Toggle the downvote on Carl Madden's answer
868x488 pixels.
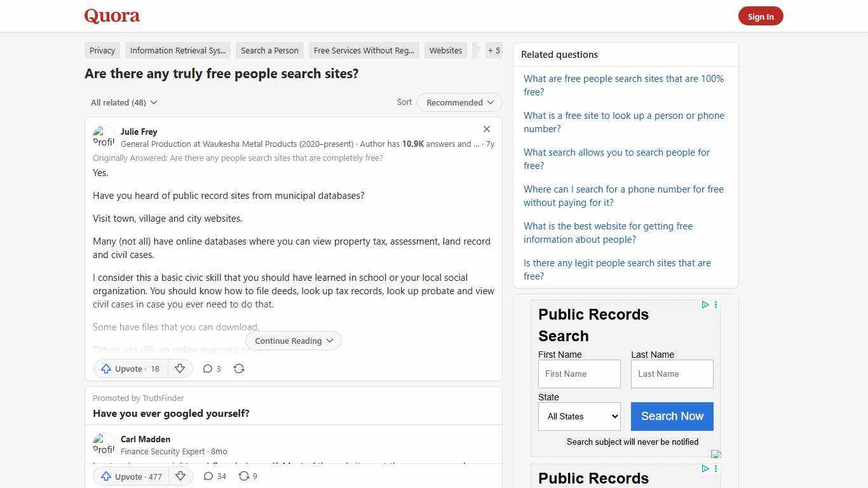[x=180, y=476]
